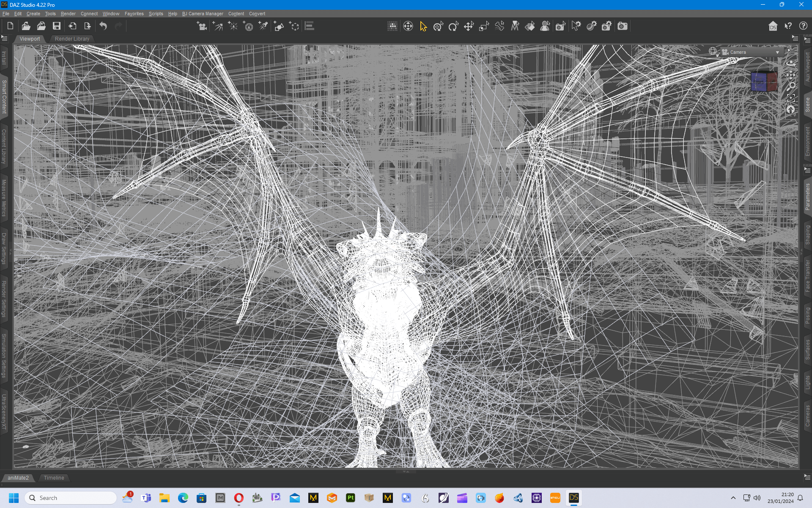
Task: Click the Render camera icon in toolbar
Action: (x=623, y=26)
